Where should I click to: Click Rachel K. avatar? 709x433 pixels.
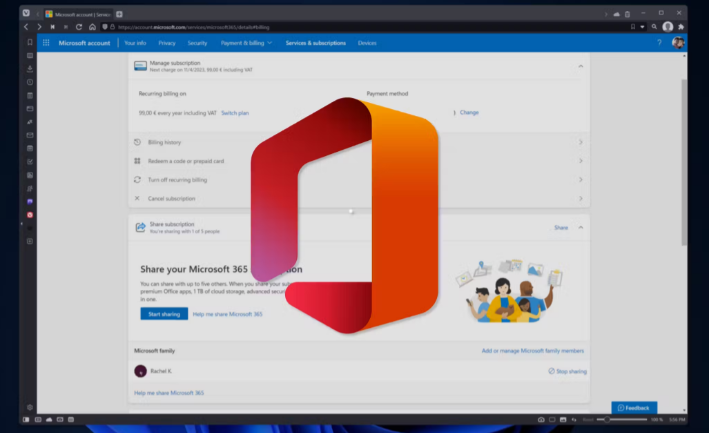[x=141, y=371]
